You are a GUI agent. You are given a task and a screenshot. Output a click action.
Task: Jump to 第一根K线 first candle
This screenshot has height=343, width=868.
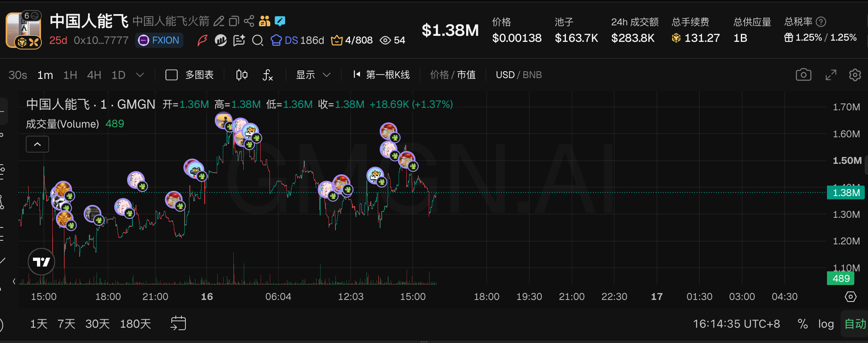click(x=381, y=75)
